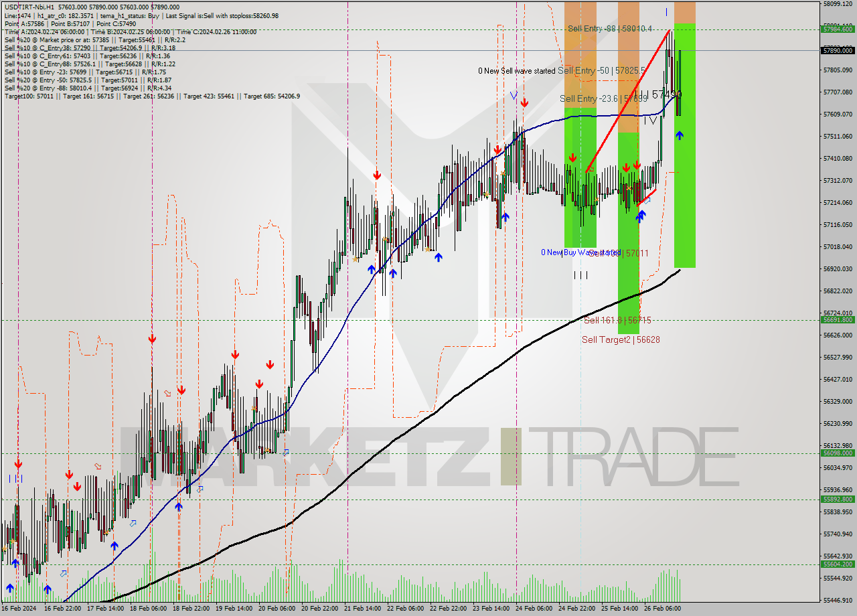The width and height of the screenshot is (857, 616).
Task: Click the current price tag 57890.000
Action: coord(838,50)
